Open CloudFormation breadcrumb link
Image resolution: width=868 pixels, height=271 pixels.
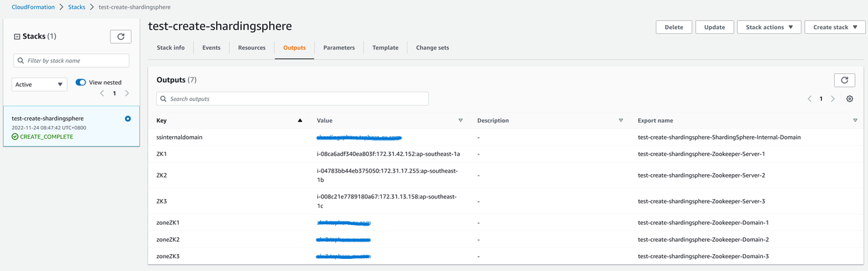(34, 7)
